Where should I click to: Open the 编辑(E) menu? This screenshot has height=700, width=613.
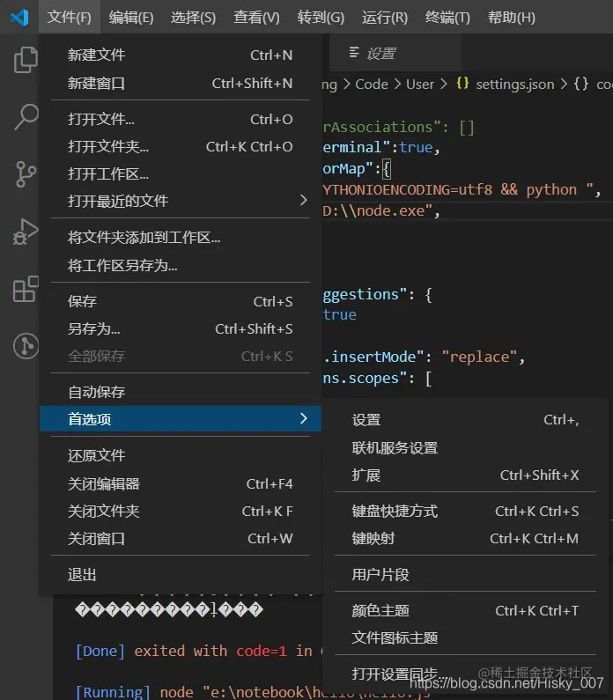pos(131,17)
